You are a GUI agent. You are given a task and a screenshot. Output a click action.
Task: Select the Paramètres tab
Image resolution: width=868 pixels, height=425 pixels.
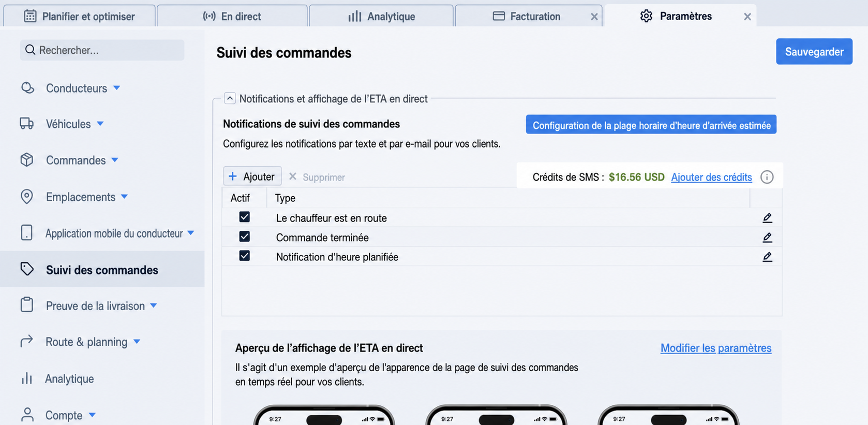click(x=680, y=16)
